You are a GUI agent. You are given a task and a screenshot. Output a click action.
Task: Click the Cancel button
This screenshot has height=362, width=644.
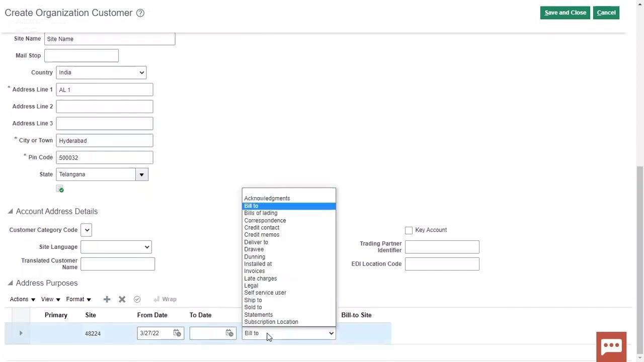coord(606,13)
